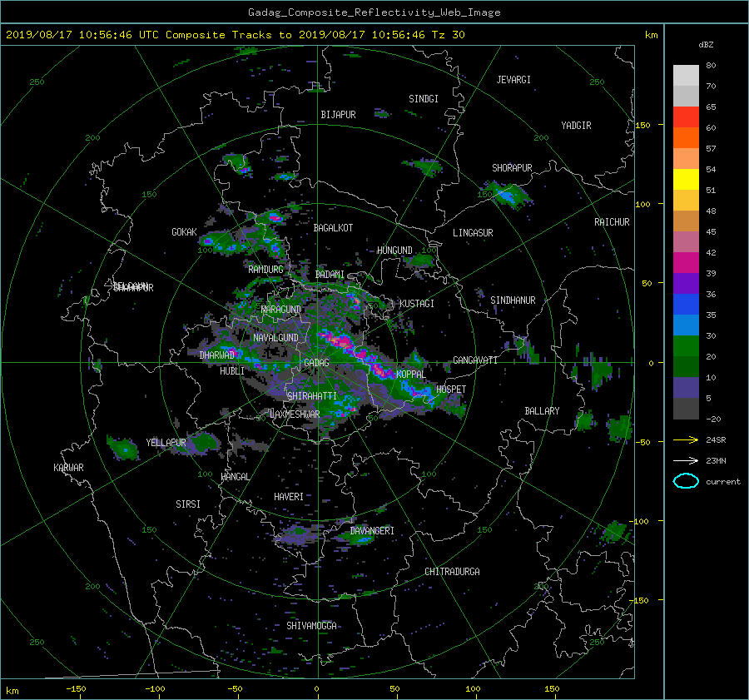Click the KOPPAL city label
Image resolution: width=749 pixels, height=700 pixels.
410,375
